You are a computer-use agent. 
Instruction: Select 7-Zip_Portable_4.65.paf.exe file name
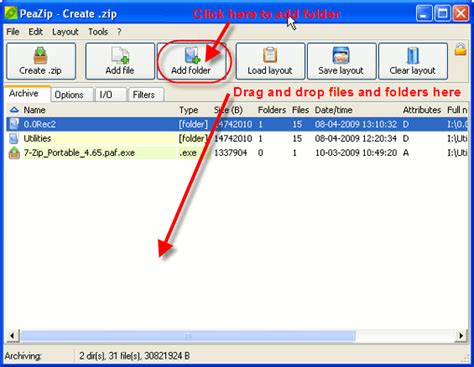(79, 153)
